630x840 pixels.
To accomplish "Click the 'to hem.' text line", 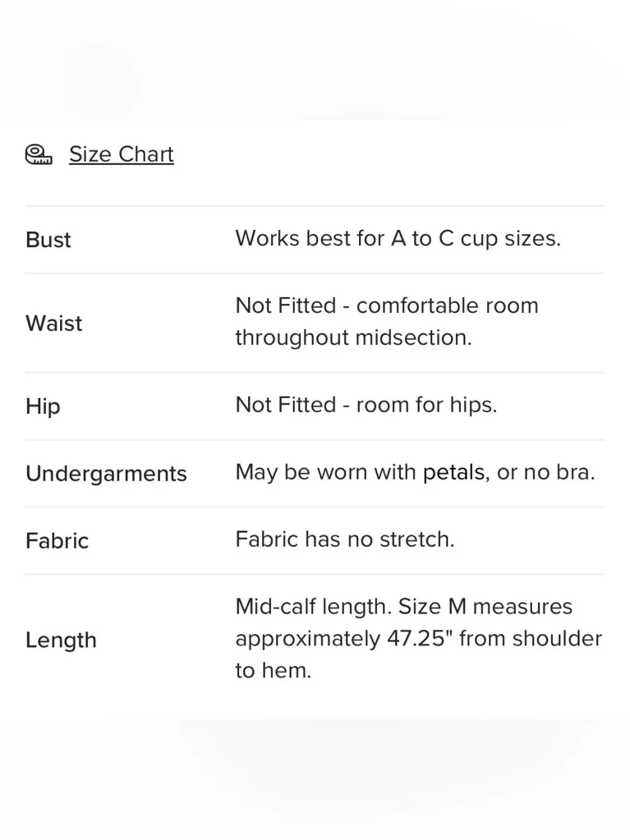I will (273, 670).
